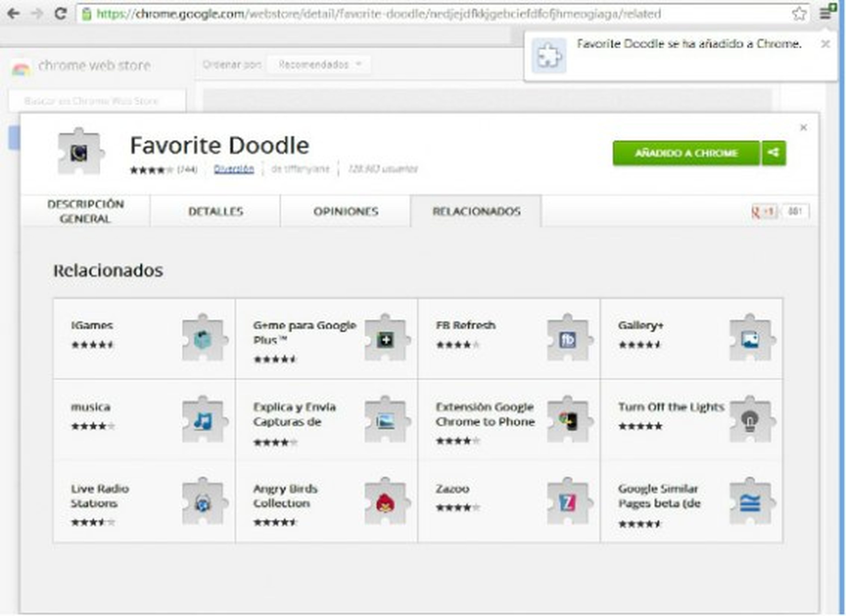Click the FB Refresh extension icon
The width and height of the screenshot is (846, 616).
pos(568,340)
